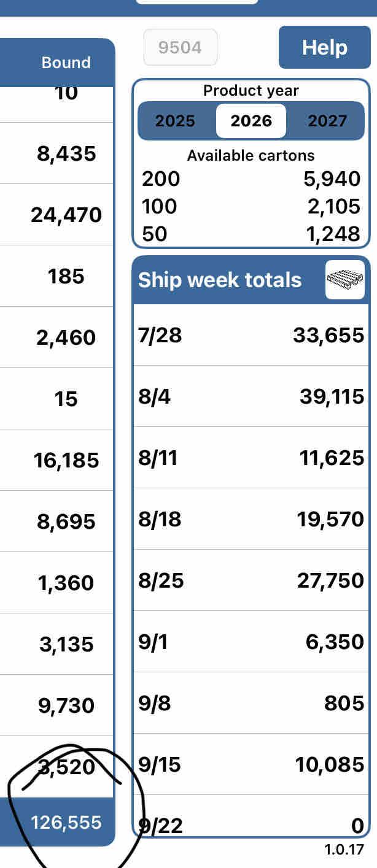Screen dimensions: 377x868
Task: Click the 9504 input field
Action: (x=180, y=47)
